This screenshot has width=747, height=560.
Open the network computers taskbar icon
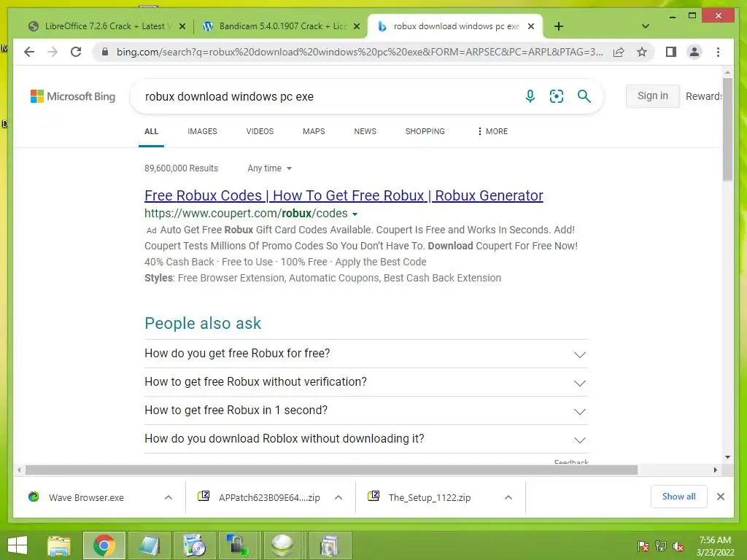[x=239, y=545]
